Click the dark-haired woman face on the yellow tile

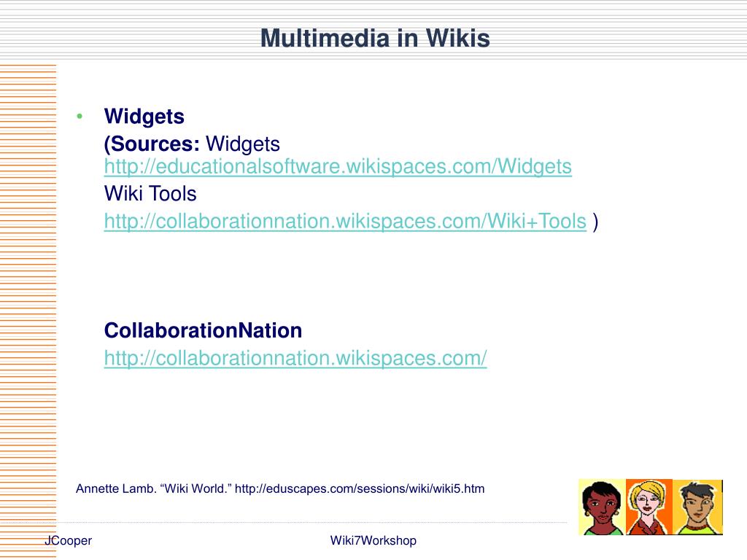(602, 507)
